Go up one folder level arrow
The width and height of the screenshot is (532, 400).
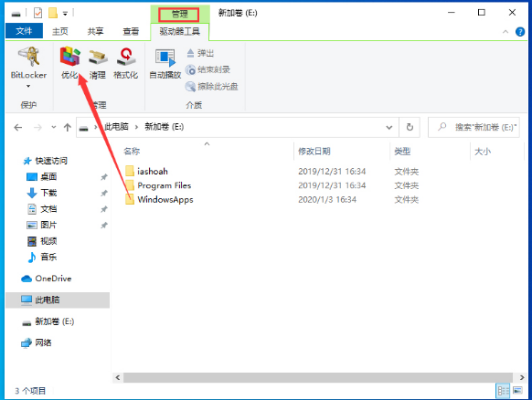tap(67, 128)
